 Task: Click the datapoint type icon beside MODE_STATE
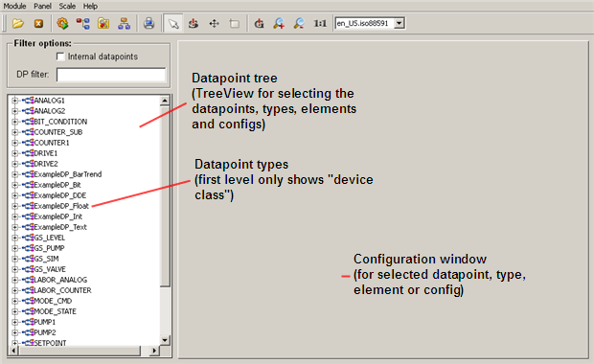tap(28, 311)
